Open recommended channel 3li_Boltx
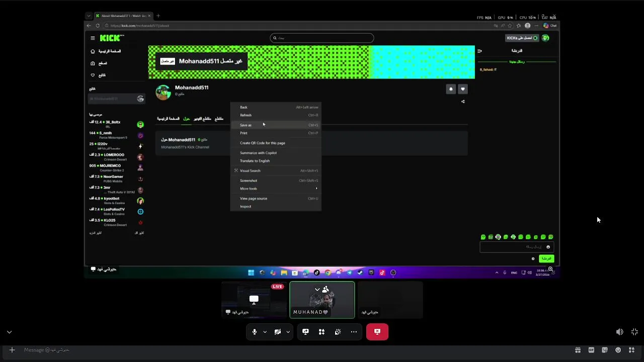The image size is (644, 362). (x=117, y=124)
